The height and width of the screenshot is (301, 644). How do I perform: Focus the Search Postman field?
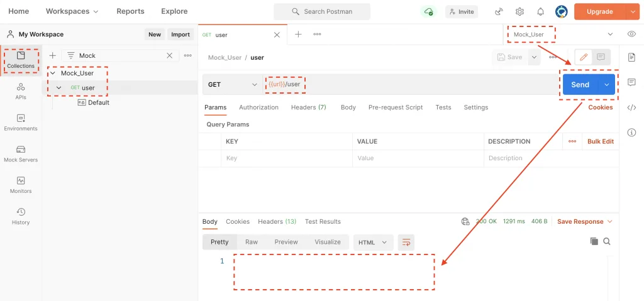322,11
